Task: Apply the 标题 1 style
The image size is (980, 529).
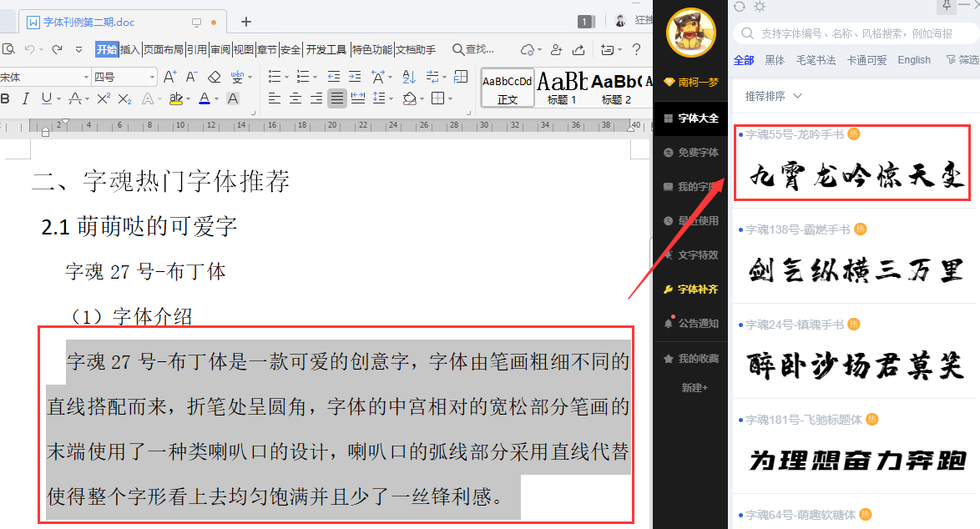Action: coord(562,88)
